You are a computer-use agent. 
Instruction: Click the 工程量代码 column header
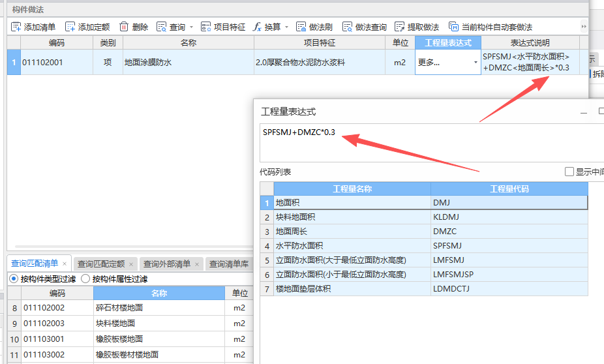tap(509, 189)
